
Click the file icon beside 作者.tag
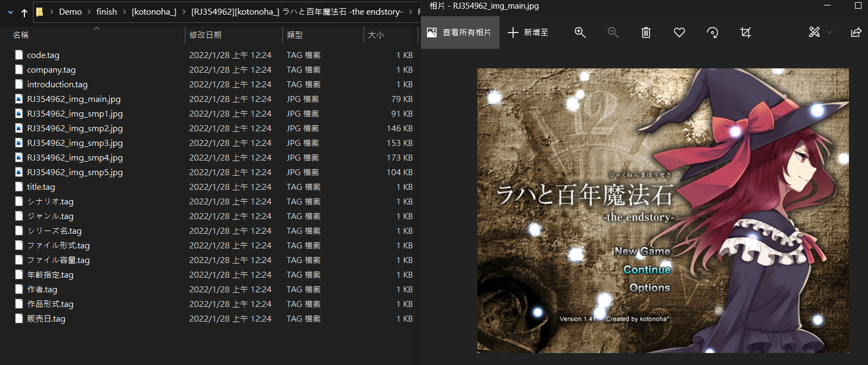click(19, 289)
